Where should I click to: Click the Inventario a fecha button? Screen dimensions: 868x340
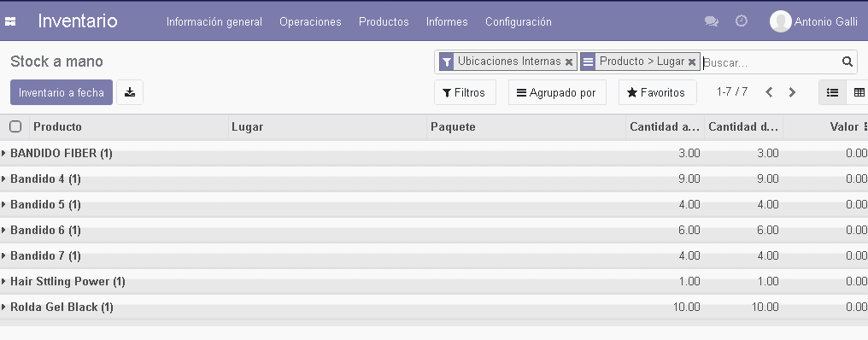click(x=62, y=92)
